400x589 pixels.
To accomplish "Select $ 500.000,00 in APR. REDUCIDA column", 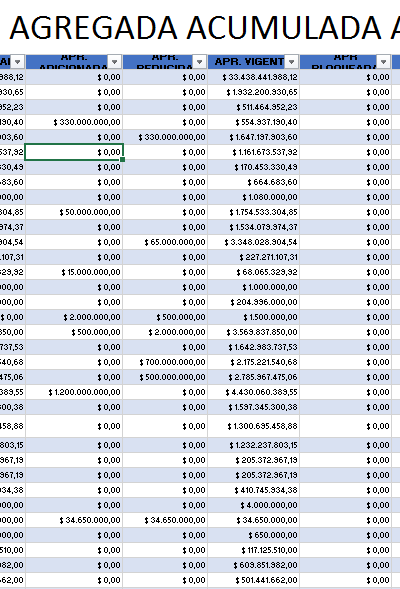I will pos(165,317).
